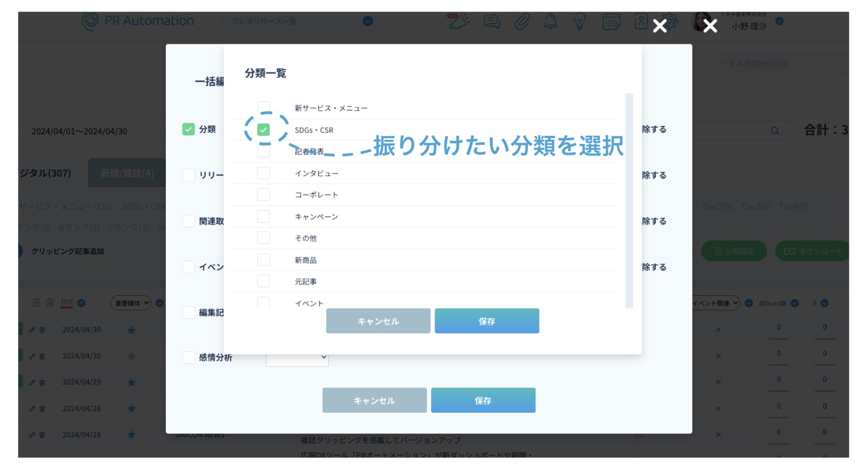Click the 分類一覧 list scrollbar
This screenshot has width=868, height=472.
coord(629,200)
